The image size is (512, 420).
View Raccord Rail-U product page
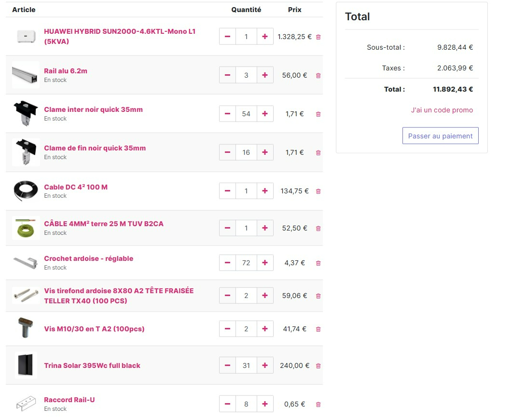69,400
